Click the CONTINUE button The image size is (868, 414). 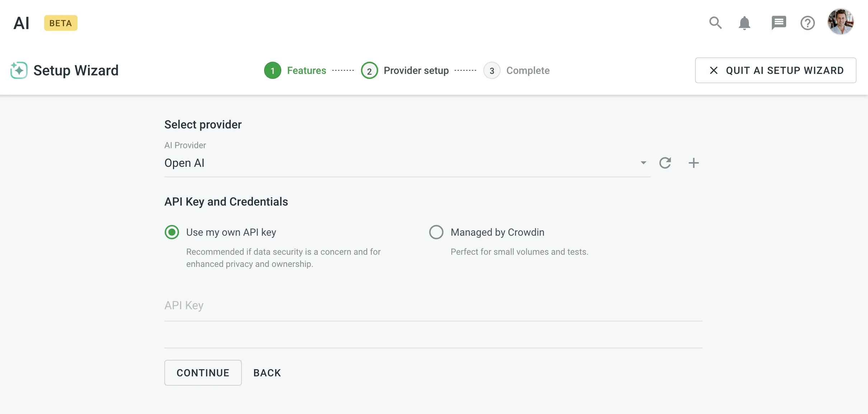coord(203,373)
